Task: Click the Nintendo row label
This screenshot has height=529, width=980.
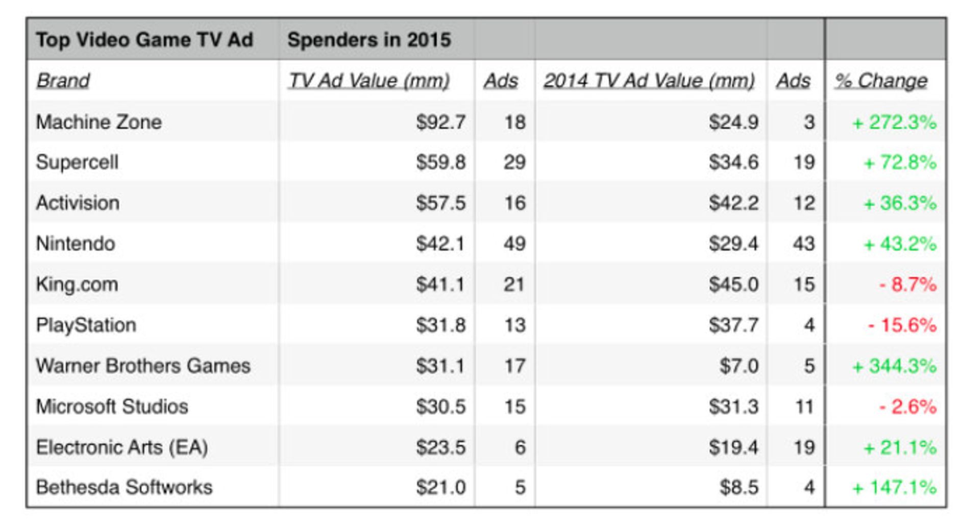Action: (x=76, y=244)
